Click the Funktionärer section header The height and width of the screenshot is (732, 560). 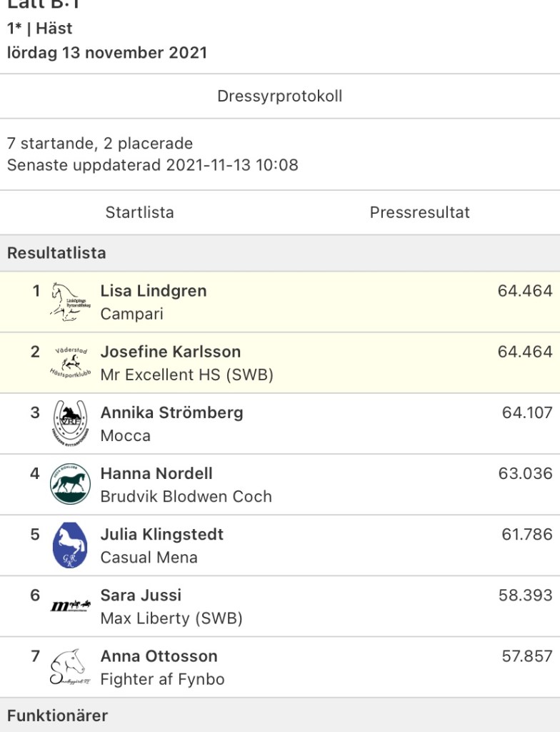click(x=58, y=716)
